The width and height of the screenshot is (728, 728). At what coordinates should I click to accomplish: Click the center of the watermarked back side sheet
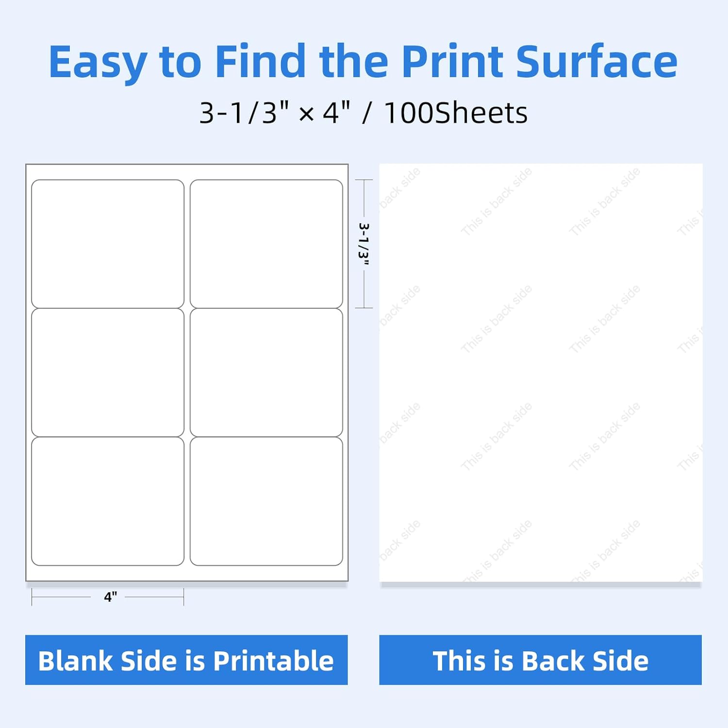pos(541,373)
